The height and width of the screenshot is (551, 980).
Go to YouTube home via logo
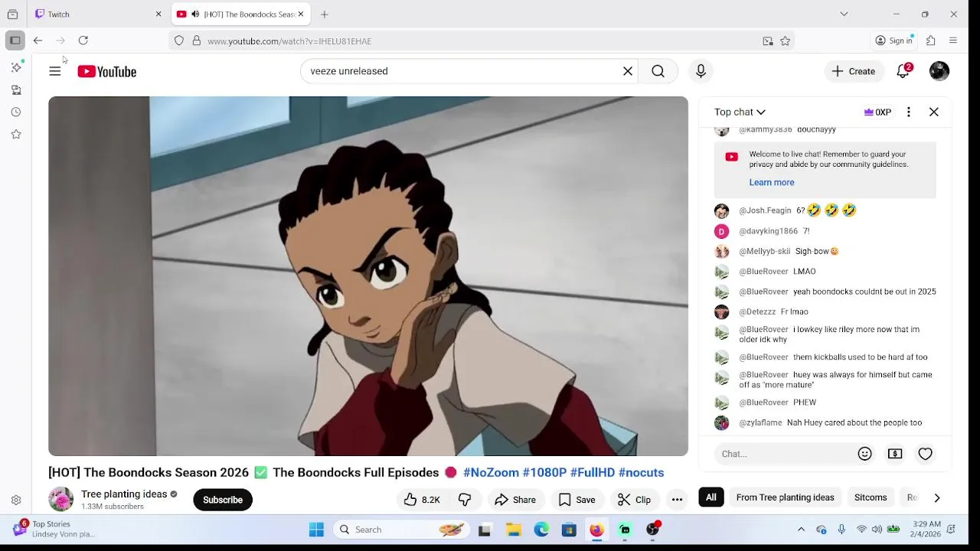107,71
